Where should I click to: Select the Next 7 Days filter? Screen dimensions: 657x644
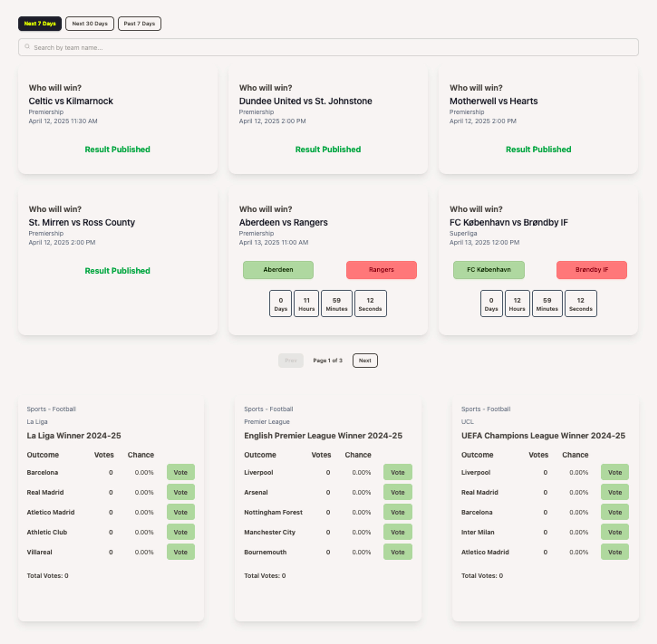(x=40, y=24)
